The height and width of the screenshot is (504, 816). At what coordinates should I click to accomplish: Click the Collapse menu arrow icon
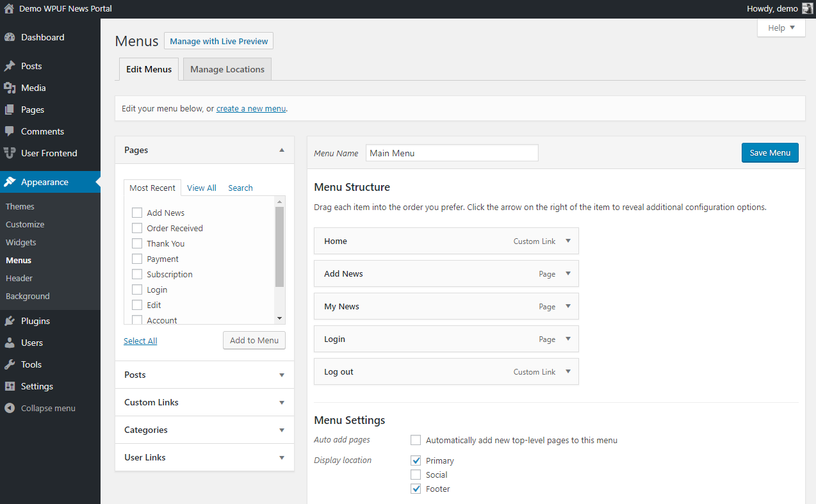coord(10,408)
